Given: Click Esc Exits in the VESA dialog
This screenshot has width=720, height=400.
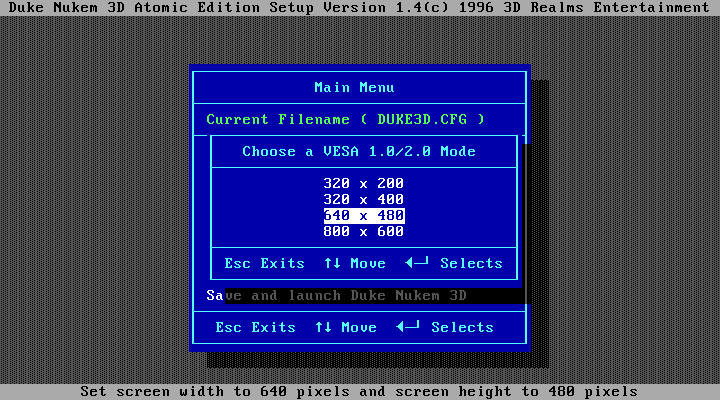Looking at the screenshot, I should pyautogui.click(x=264, y=264).
